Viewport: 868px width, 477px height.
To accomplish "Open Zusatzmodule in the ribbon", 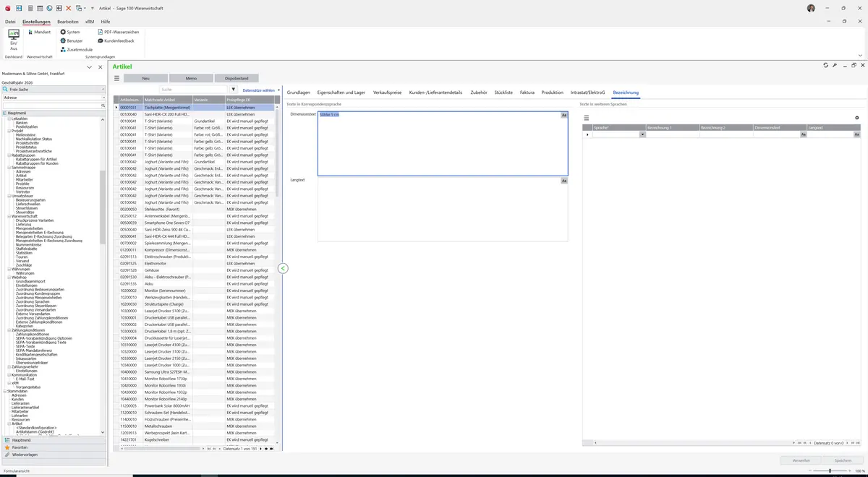I will coord(76,49).
